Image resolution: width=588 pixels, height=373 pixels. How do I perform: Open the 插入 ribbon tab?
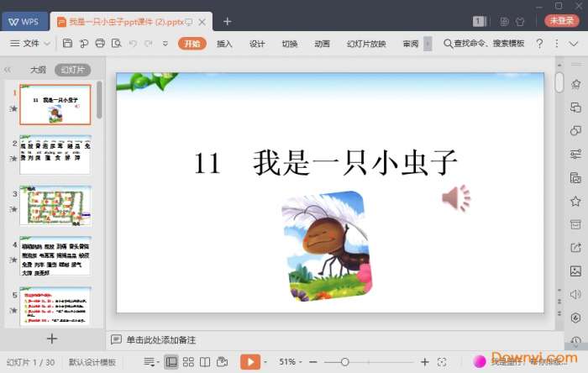coord(224,44)
